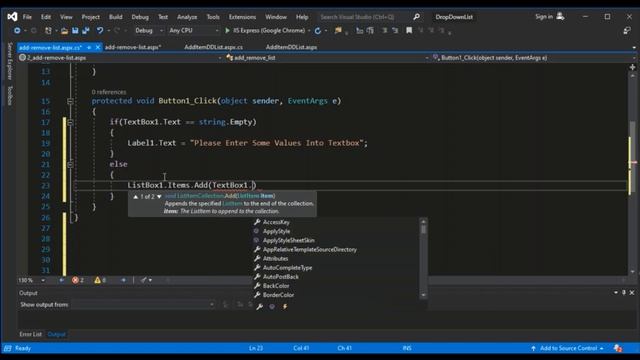Click the New Project toolbar icon
Screen dimensions: 640x360
point(48,31)
